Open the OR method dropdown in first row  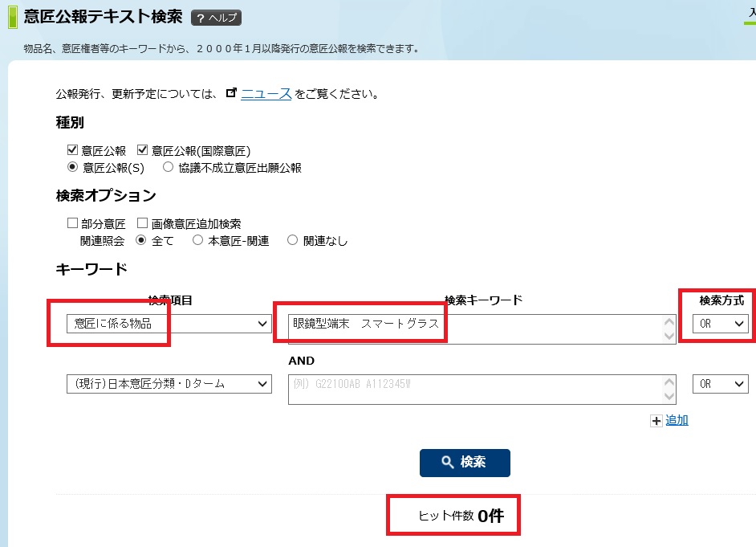click(x=721, y=324)
